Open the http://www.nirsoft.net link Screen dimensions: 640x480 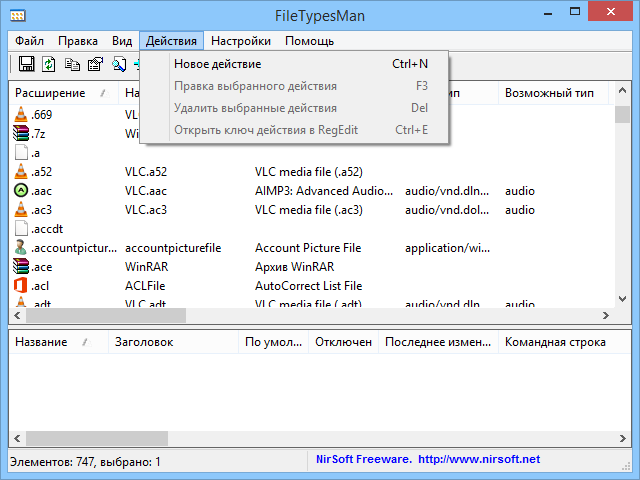click(x=479, y=460)
